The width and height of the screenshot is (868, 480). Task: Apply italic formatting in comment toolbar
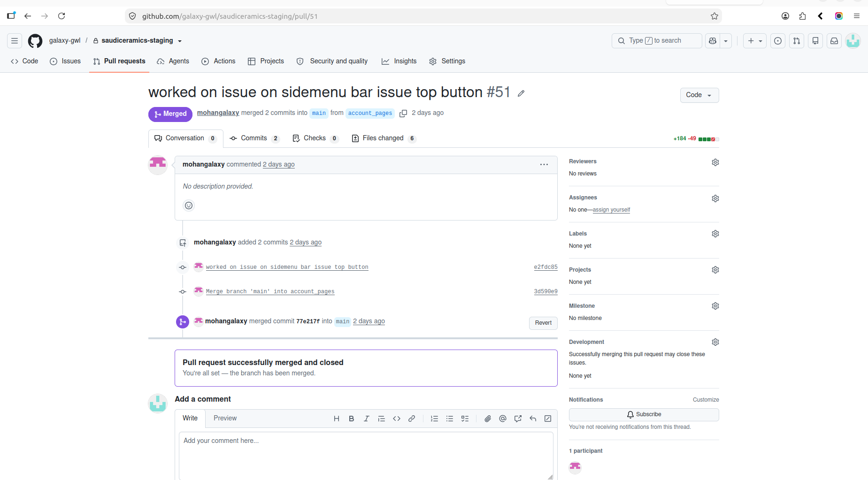tap(367, 419)
